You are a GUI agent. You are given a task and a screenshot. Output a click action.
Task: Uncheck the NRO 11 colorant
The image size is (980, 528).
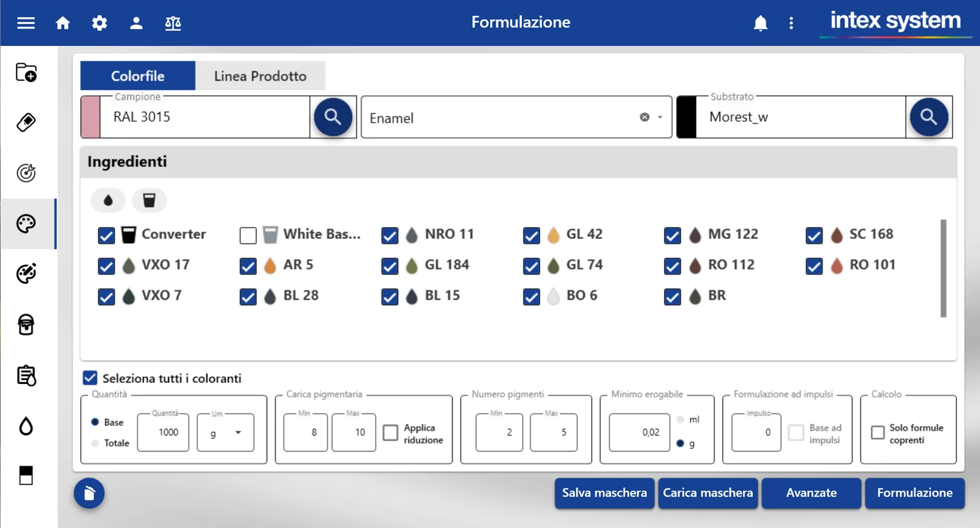[x=390, y=235]
